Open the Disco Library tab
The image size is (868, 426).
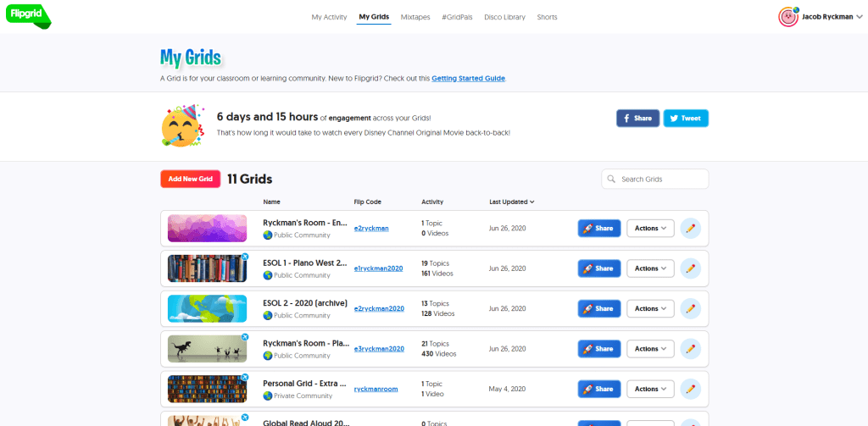[x=504, y=17]
